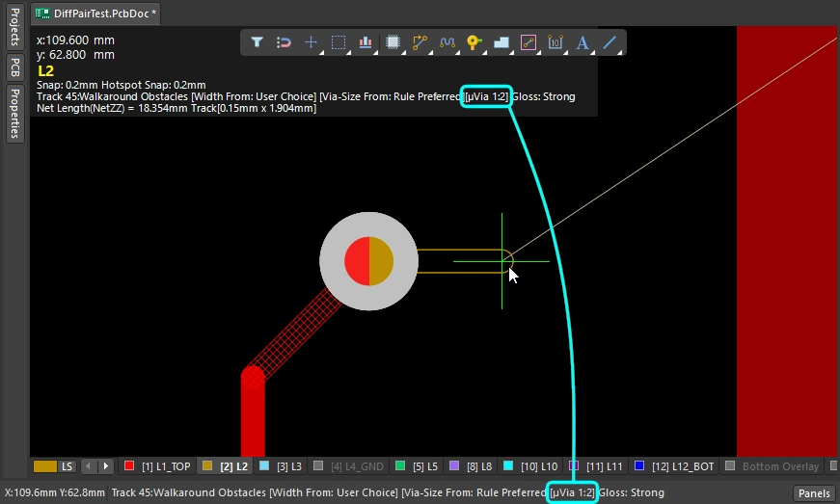The height and width of the screenshot is (504, 840).
Task: Select the rectangular selection tool
Action: pos(339,42)
